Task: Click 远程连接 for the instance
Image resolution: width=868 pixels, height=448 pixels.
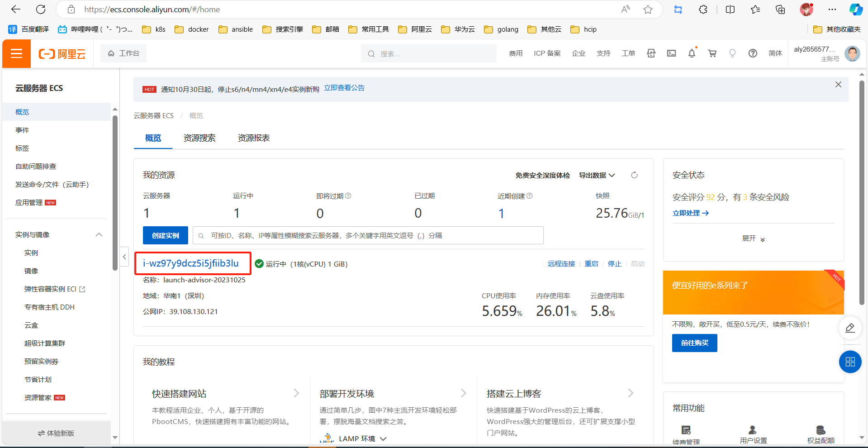Action: click(x=561, y=264)
